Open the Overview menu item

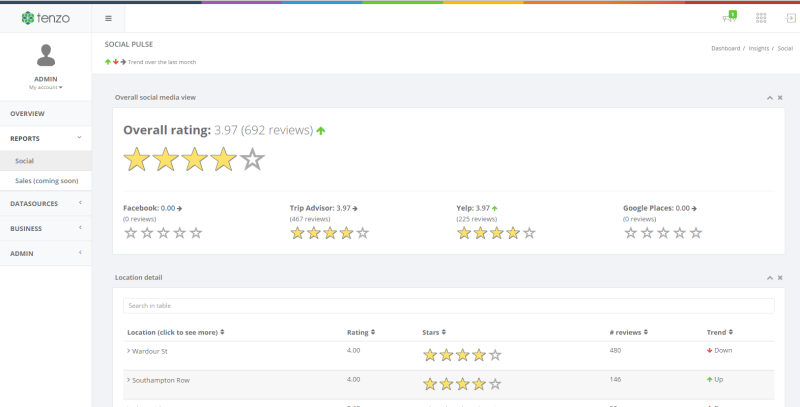[x=46, y=114]
